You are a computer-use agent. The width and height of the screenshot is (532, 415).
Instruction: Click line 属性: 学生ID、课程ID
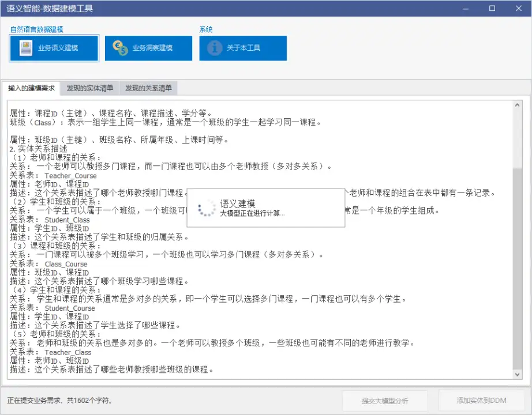click(49, 316)
